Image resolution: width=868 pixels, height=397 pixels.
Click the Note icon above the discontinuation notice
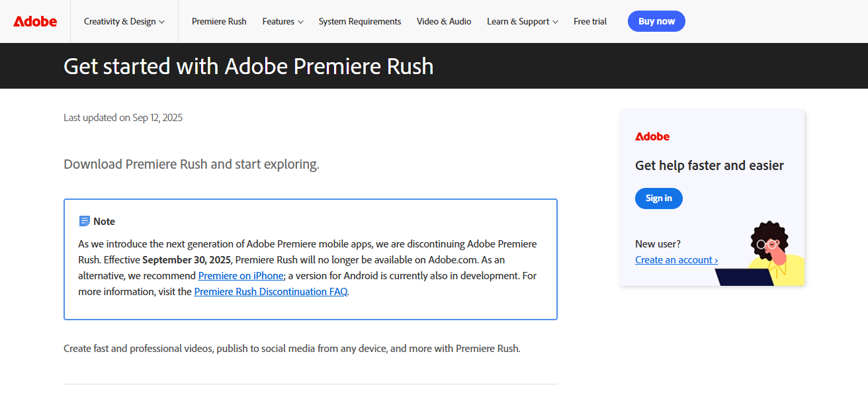click(x=84, y=220)
